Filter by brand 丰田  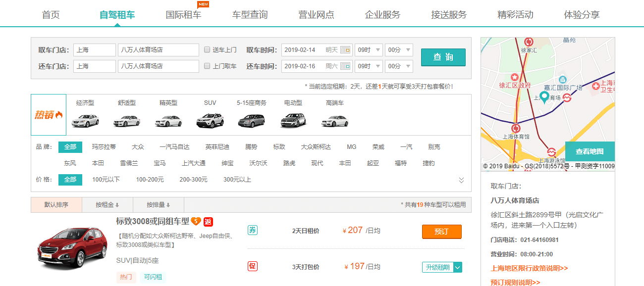(345, 163)
